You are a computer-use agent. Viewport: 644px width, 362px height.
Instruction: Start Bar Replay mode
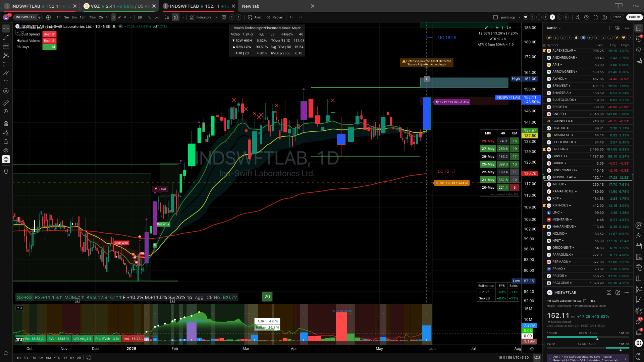pos(275,17)
